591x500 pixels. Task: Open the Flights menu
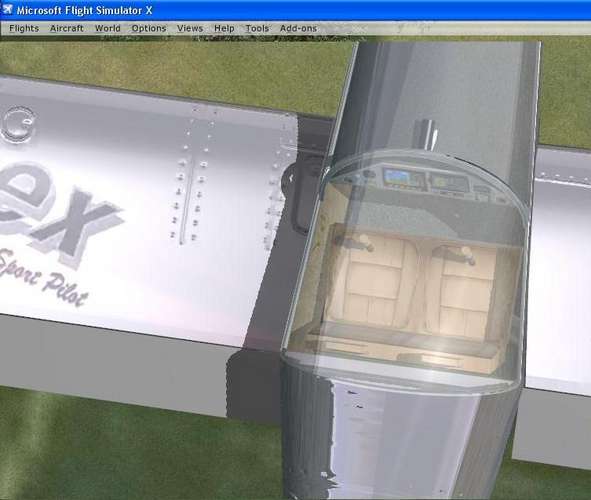click(x=24, y=29)
